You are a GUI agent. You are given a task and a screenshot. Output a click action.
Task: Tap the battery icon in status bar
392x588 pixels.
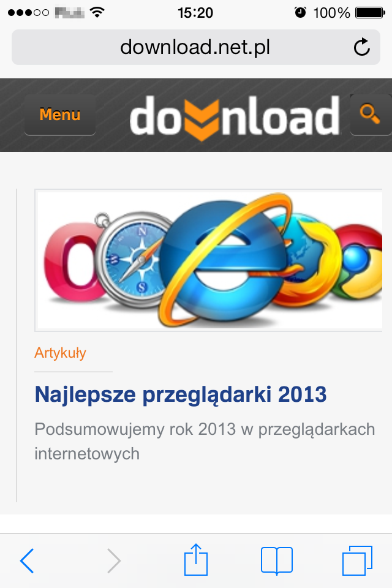[370, 13]
